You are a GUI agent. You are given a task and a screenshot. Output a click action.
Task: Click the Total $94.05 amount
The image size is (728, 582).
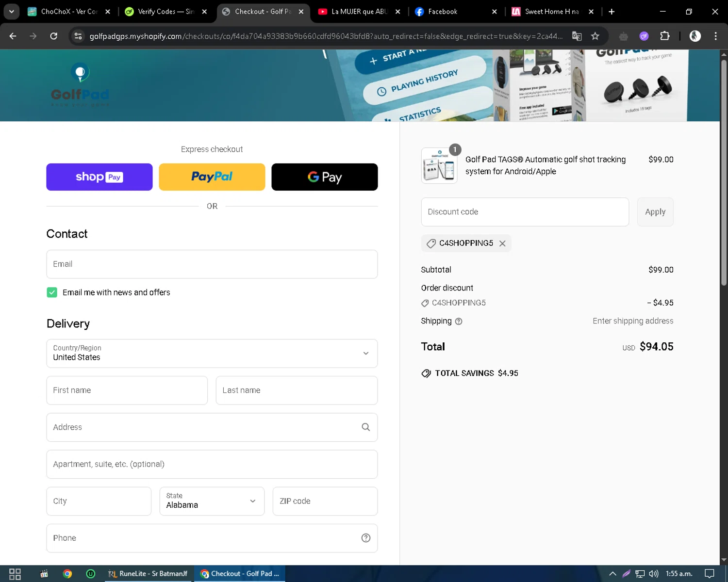click(x=656, y=347)
